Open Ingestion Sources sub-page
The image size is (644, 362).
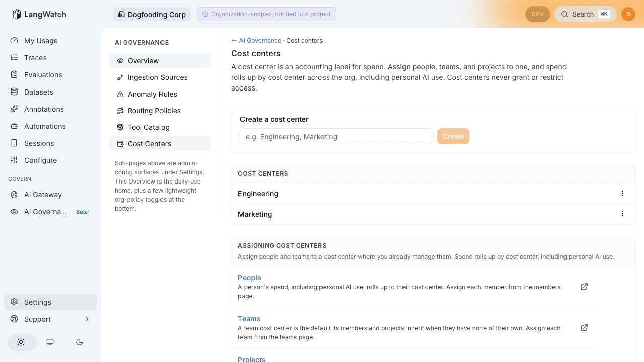pos(159,77)
